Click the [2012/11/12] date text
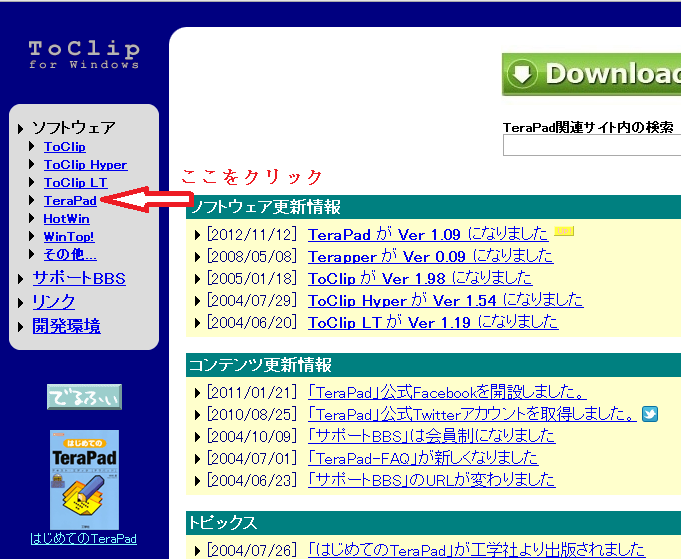681x559 pixels. click(x=252, y=235)
